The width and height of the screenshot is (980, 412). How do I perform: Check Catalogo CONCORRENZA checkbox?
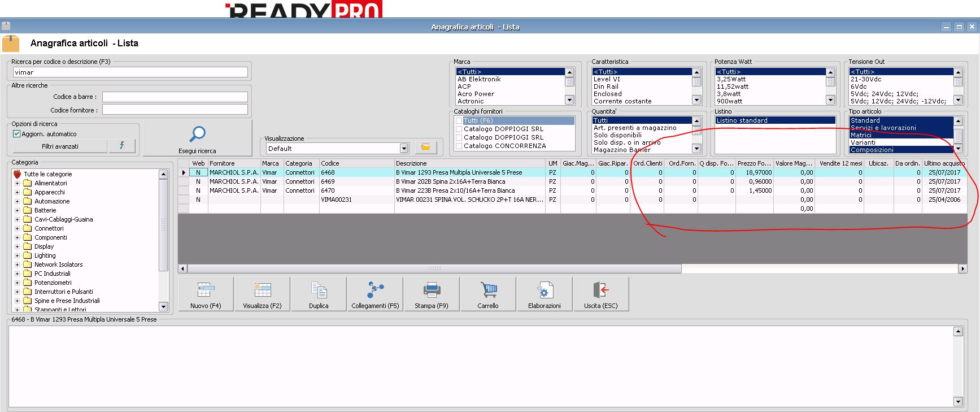tap(459, 146)
